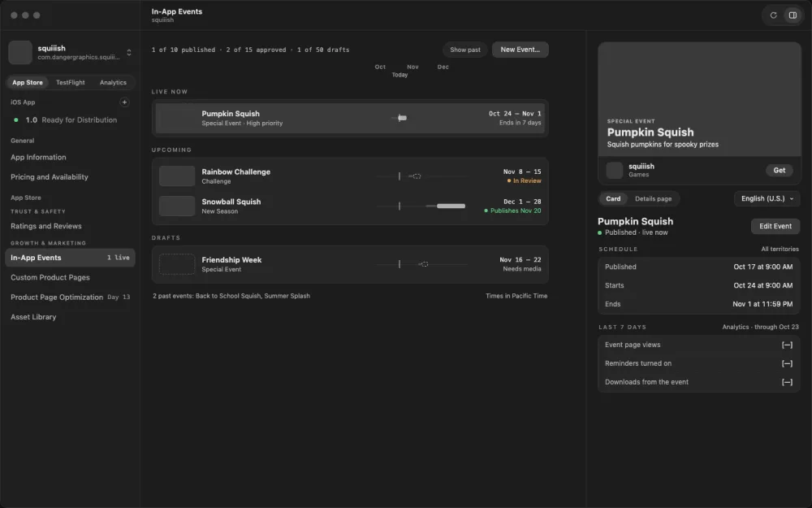Image resolution: width=812 pixels, height=508 pixels.
Task: Select the Card preview tab
Action: [x=613, y=198]
